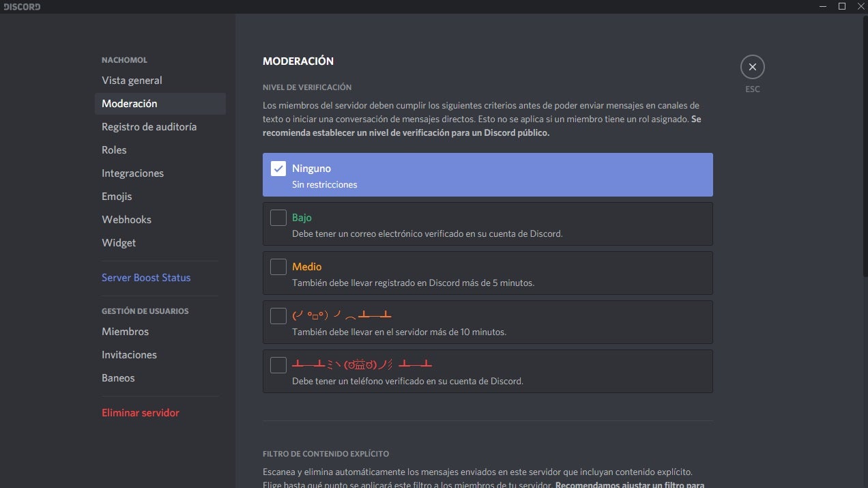Enable the Bajo verification level
Screen dimensions: 868x488
(x=278, y=217)
